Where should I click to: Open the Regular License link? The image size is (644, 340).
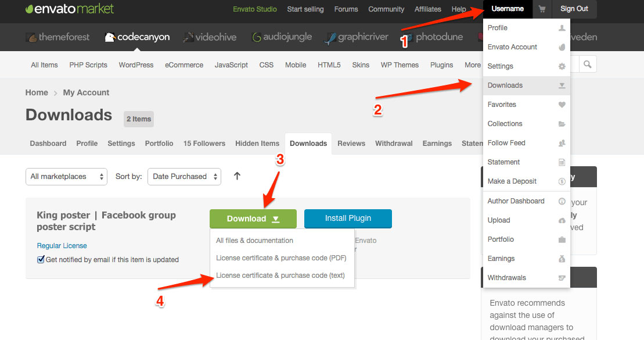[62, 246]
